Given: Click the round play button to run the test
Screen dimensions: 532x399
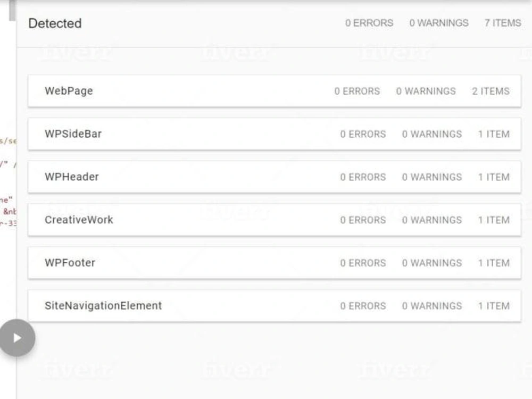Looking at the screenshot, I should [17, 338].
